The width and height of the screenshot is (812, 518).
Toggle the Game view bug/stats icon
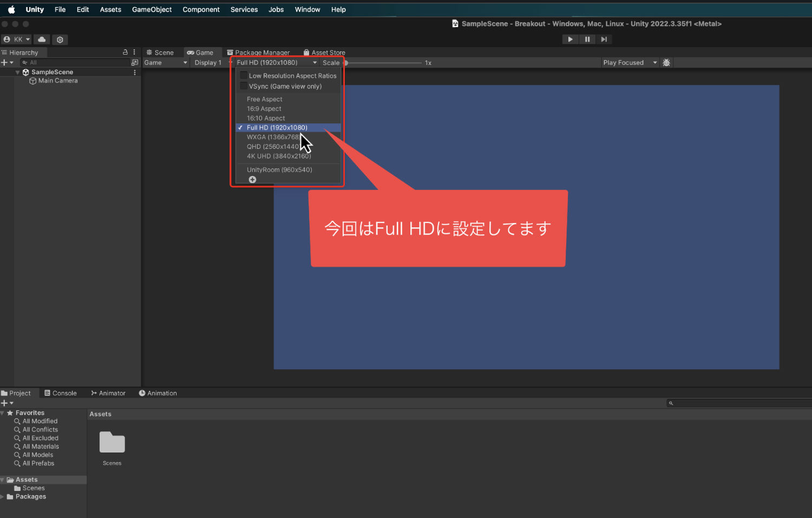click(x=666, y=63)
